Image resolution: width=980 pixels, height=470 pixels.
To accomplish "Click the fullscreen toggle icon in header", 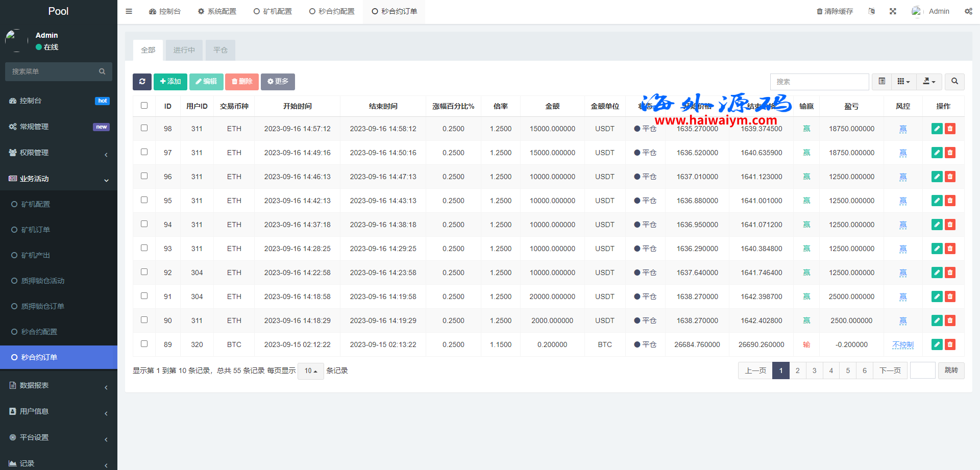I will point(893,11).
